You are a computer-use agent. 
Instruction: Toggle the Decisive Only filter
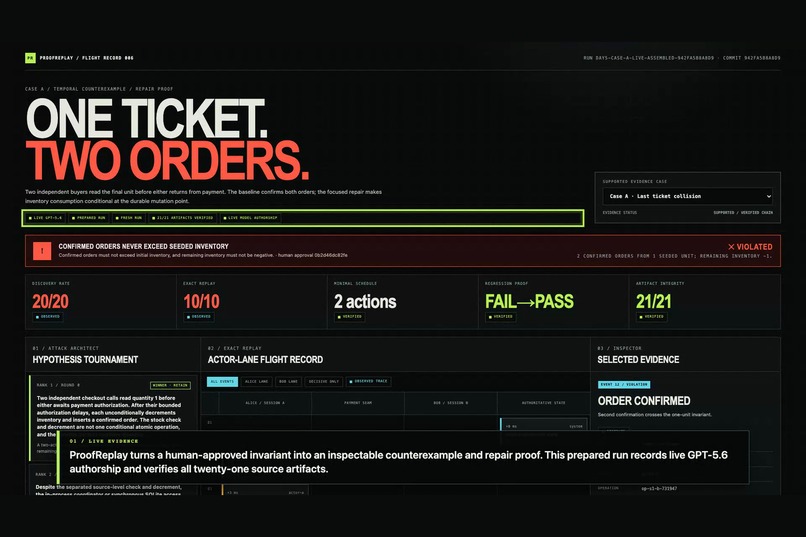coord(323,381)
